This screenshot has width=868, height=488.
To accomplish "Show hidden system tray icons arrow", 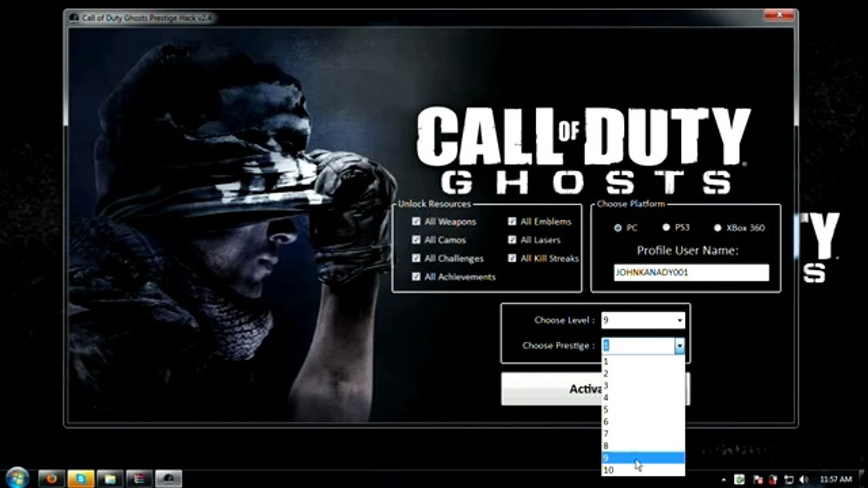I will pos(725,480).
